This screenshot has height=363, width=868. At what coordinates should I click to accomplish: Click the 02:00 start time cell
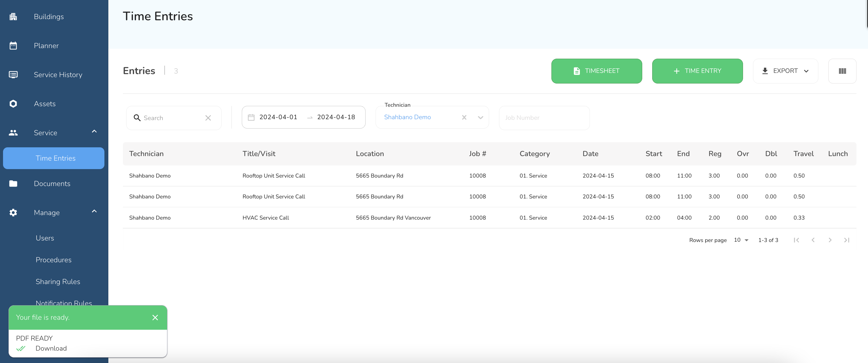tap(653, 217)
